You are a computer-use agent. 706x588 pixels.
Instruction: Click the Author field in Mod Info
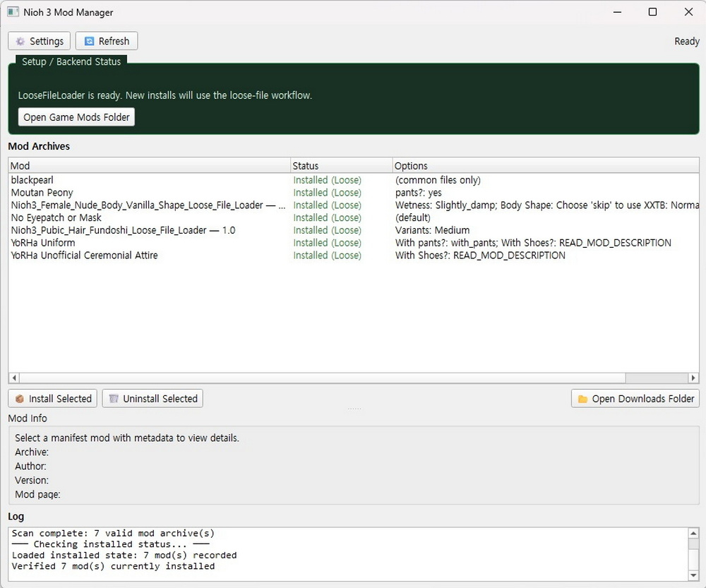(x=30, y=466)
